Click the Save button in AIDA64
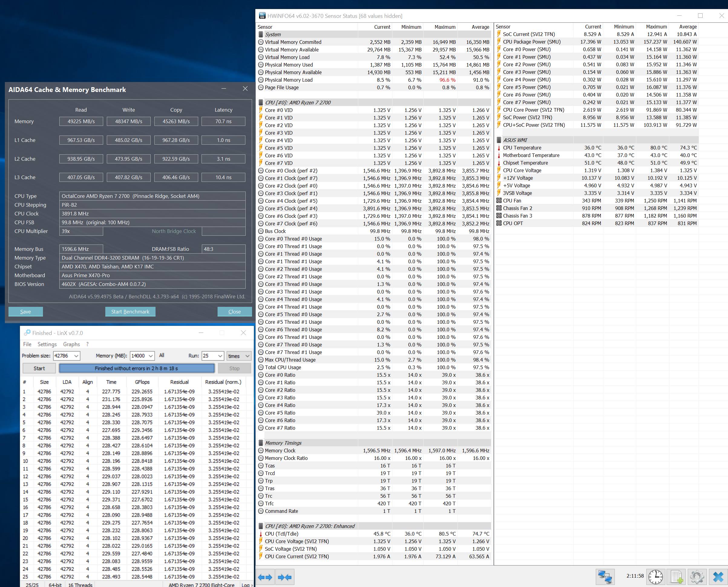The width and height of the screenshot is (728, 587). click(x=25, y=311)
